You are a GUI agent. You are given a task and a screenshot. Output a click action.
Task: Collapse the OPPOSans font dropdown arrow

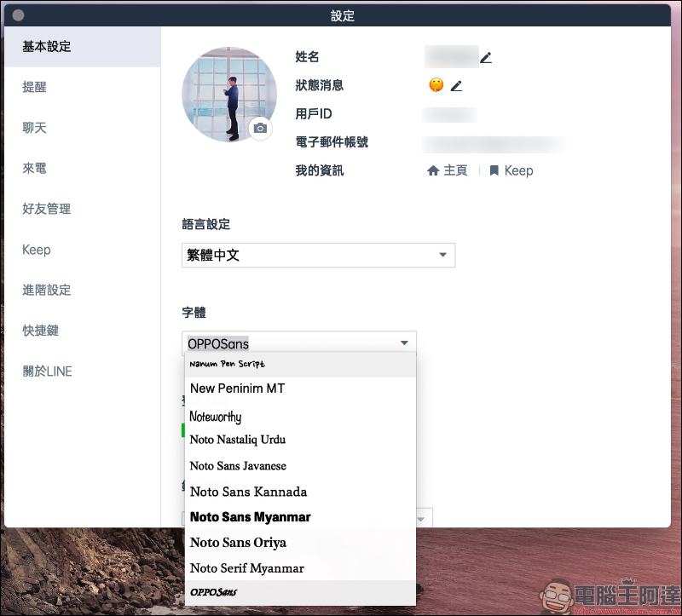(404, 343)
